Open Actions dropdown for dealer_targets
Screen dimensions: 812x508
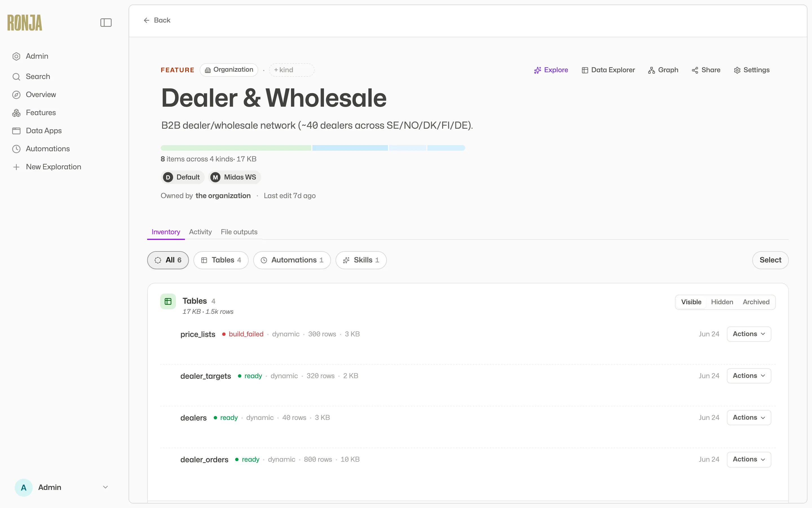(749, 376)
